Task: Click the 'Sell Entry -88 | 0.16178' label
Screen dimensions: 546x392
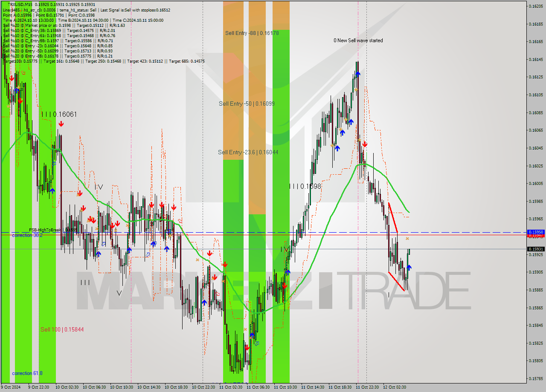Action: pos(252,33)
